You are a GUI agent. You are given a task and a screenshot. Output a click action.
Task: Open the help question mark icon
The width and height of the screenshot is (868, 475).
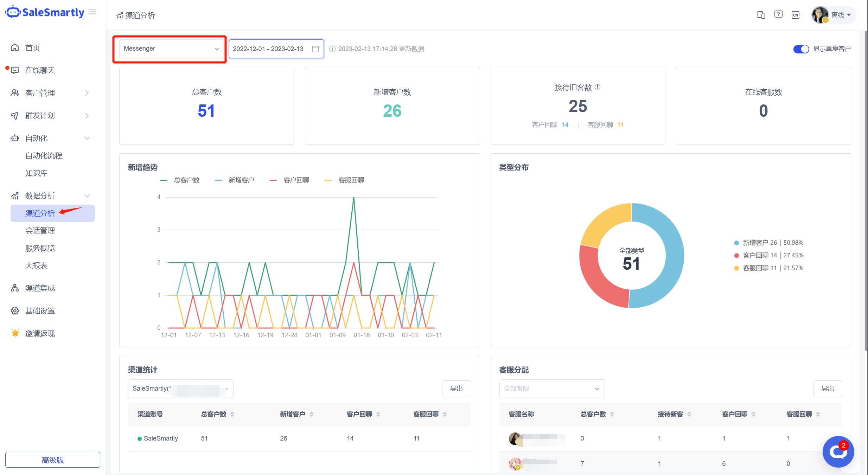point(778,15)
